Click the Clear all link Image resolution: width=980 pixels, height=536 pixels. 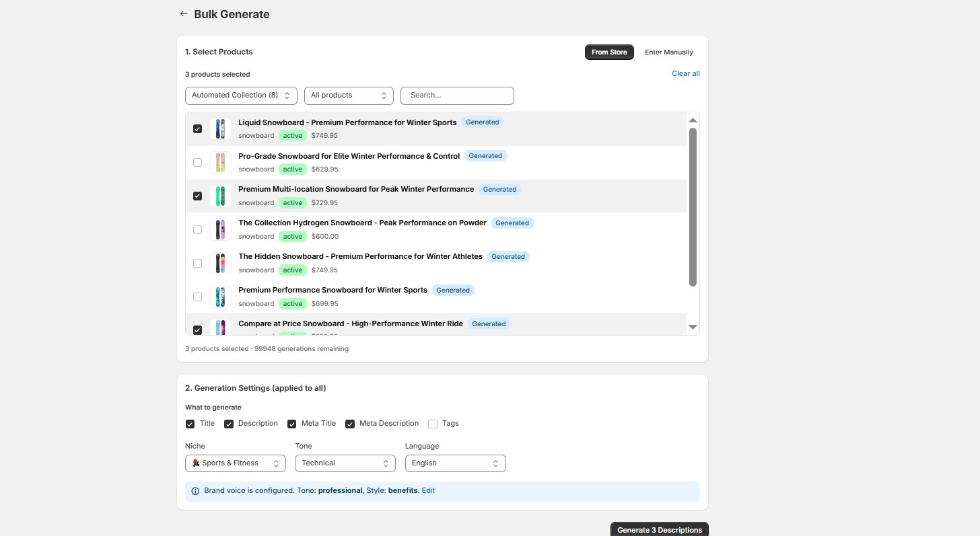[x=685, y=74]
